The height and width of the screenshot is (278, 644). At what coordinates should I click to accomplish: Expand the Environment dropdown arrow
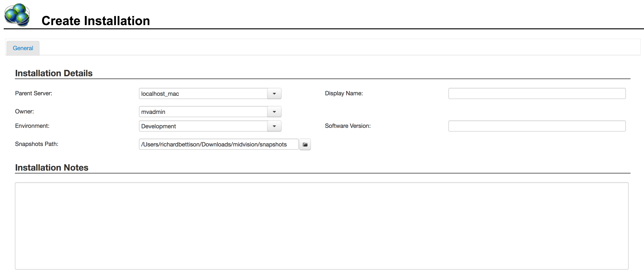pos(274,126)
